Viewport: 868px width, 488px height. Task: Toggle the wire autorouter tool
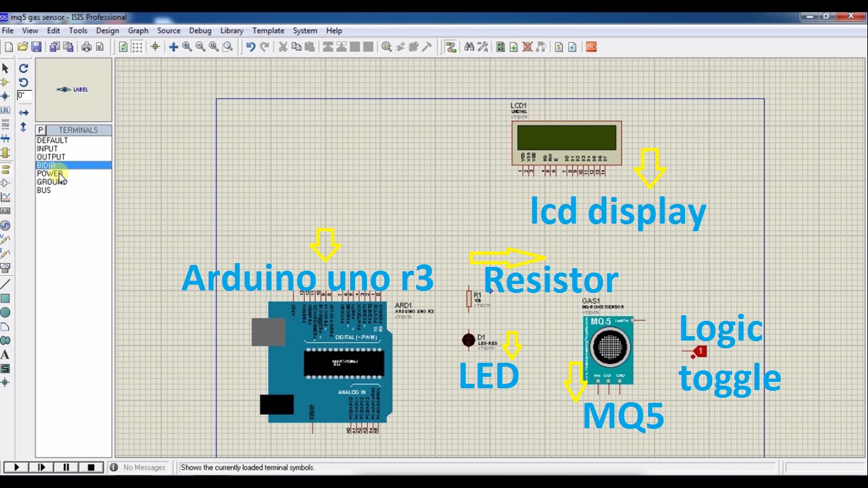click(451, 46)
